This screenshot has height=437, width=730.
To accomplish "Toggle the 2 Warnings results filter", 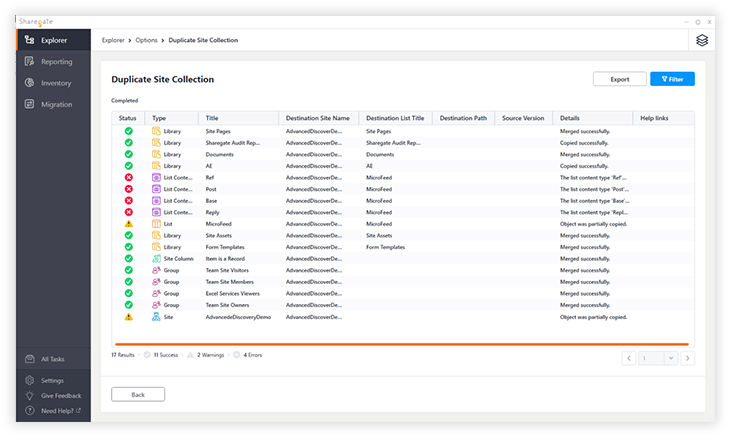I will point(205,355).
